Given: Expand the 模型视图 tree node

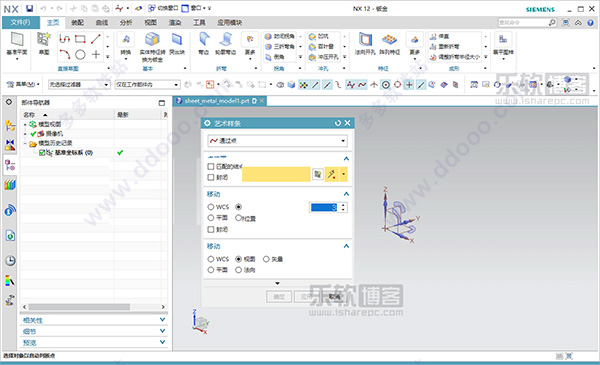Looking at the screenshot, I should (25, 124).
